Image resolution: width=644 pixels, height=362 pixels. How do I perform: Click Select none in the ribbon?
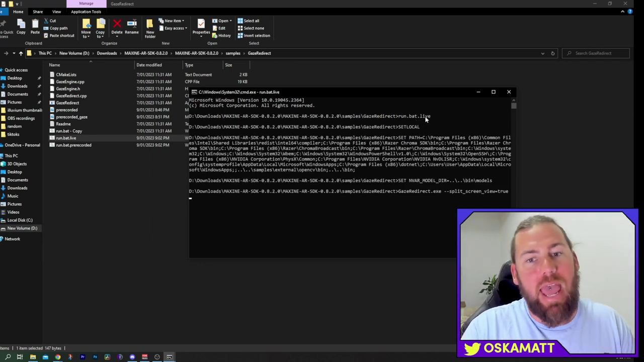[x=250, y=28]
